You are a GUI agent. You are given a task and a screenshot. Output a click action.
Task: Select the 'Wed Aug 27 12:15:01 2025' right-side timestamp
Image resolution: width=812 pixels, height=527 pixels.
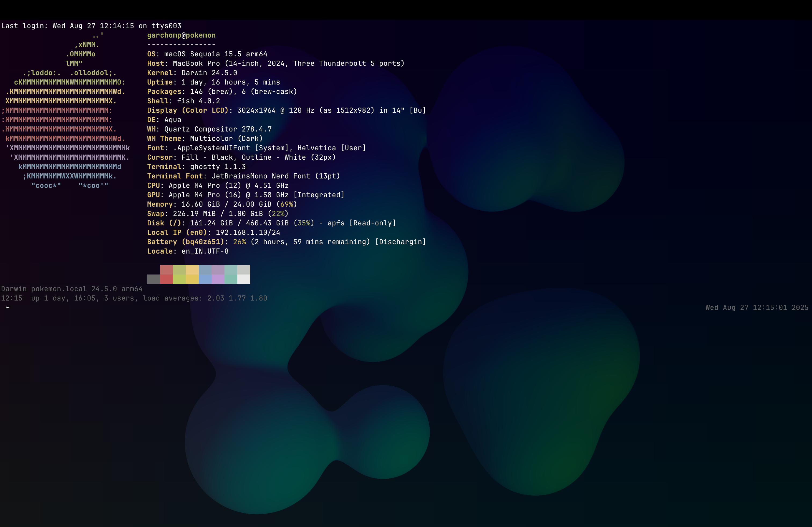[x=757, y=308]
